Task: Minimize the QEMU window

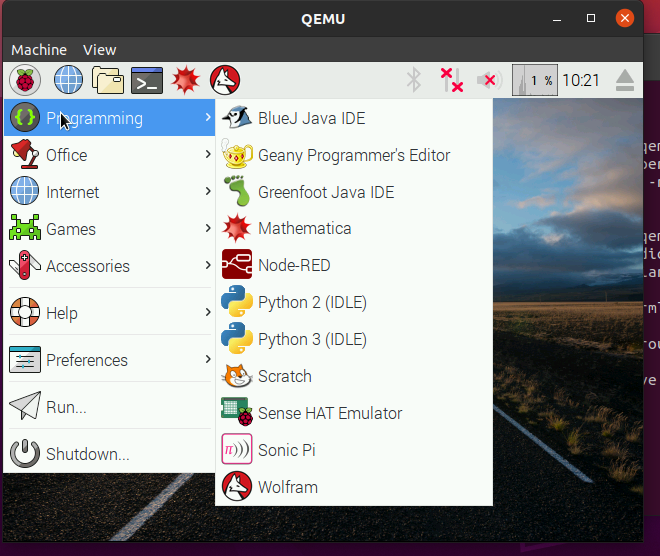Action: click(x=557, y=19)
